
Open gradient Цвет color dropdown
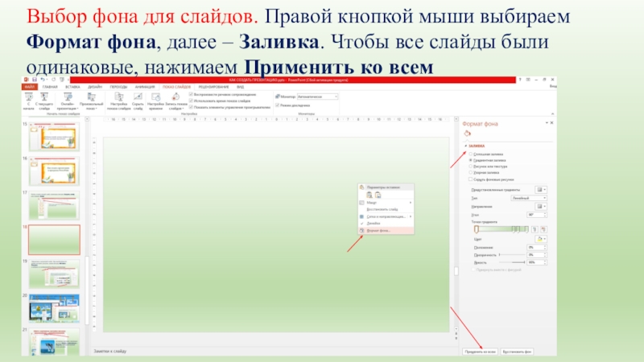pyautogui.click(x=541, y=239)
